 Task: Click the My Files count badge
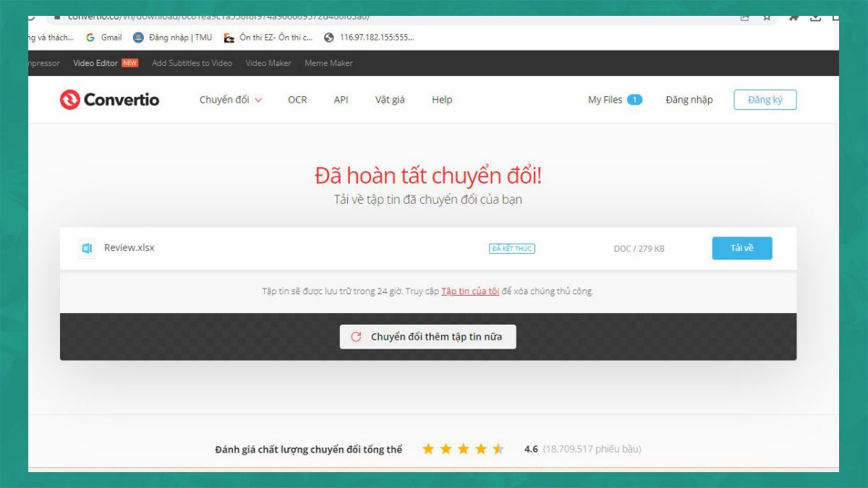pos(634,100)
